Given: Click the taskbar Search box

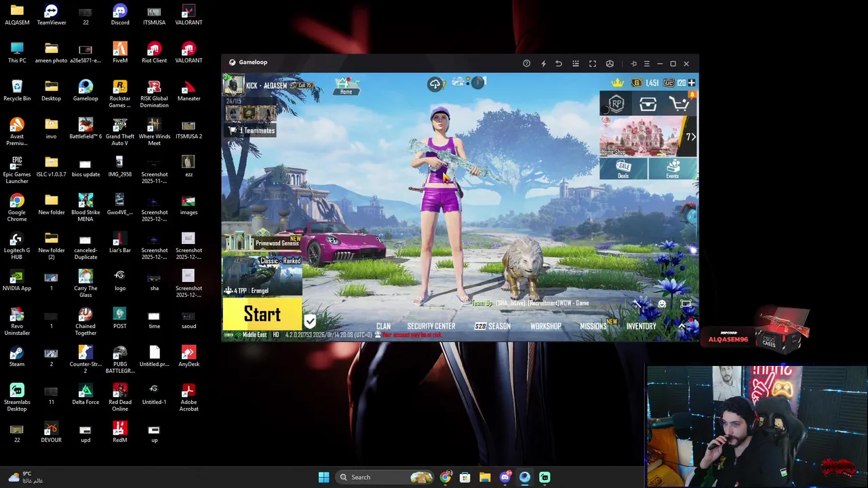Looking at the screenshot, I should [x=385, y=477].
